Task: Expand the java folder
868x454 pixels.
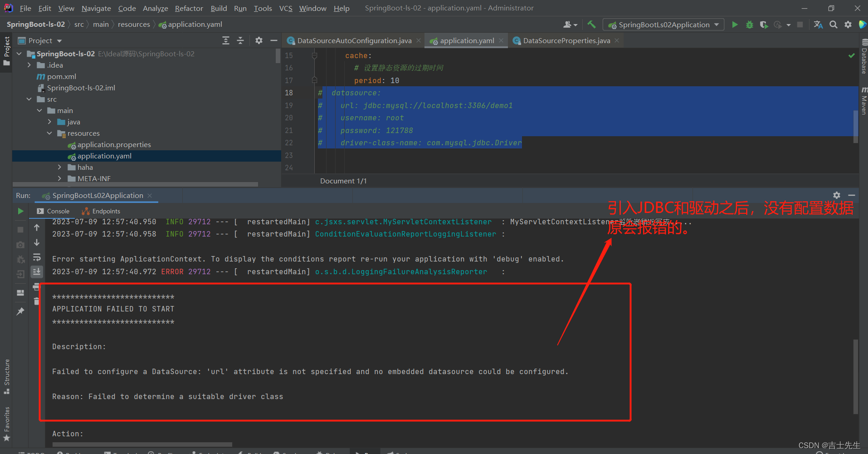Action: tap(49, 122)
